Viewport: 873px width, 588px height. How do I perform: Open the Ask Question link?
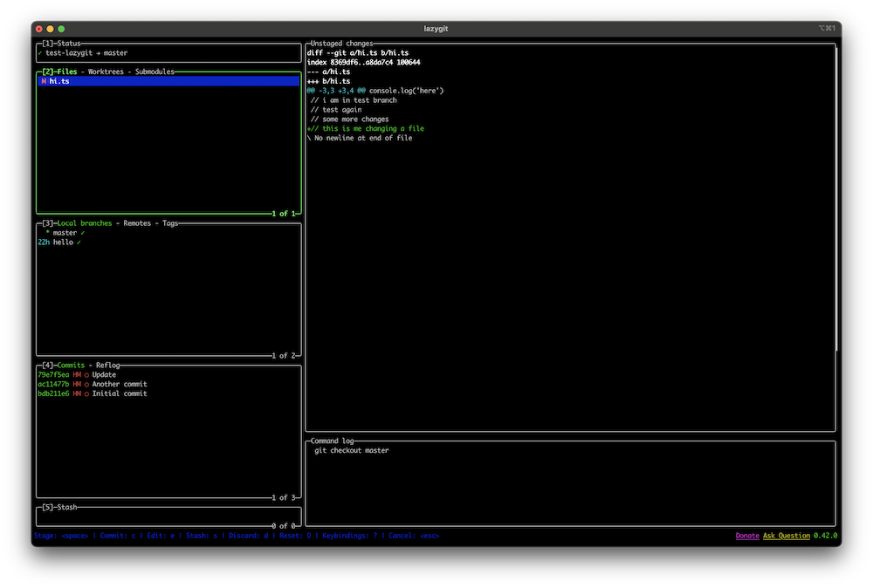coord(786,536)
